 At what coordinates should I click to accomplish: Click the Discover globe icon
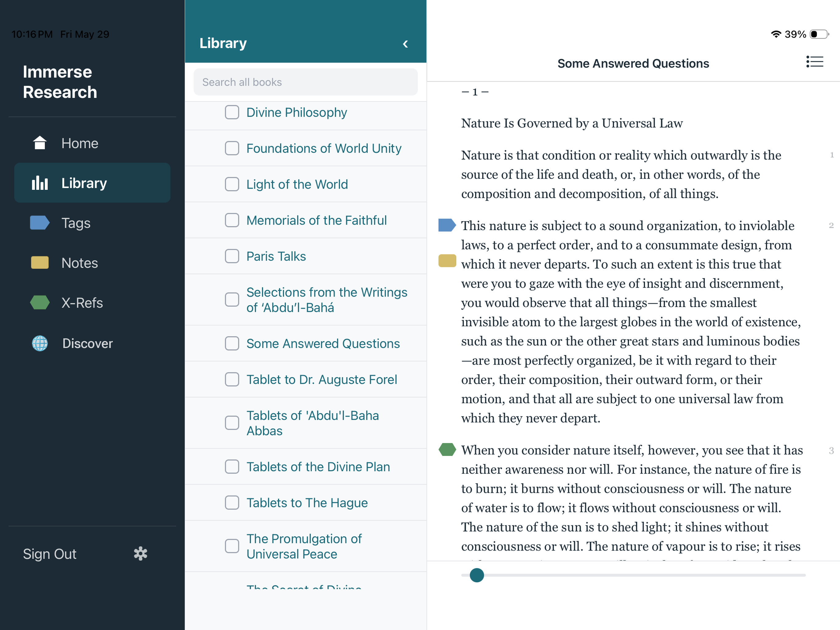click(39, 343)
